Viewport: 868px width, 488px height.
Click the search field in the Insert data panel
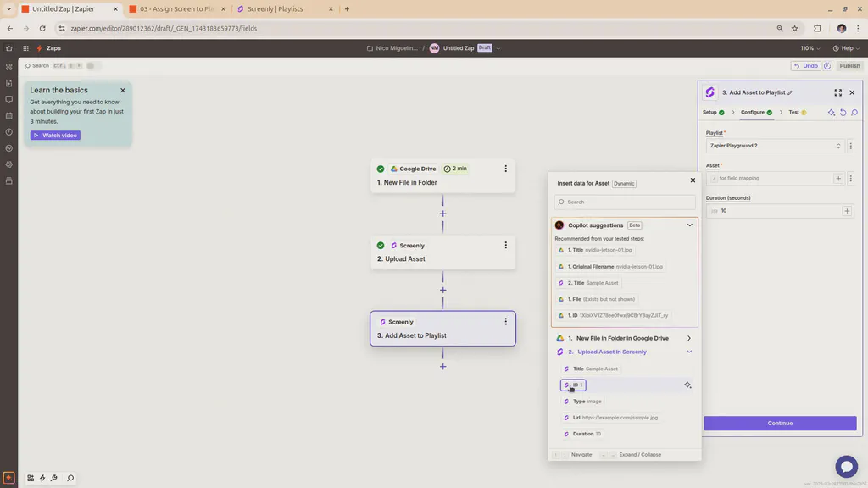coord(625,202)
